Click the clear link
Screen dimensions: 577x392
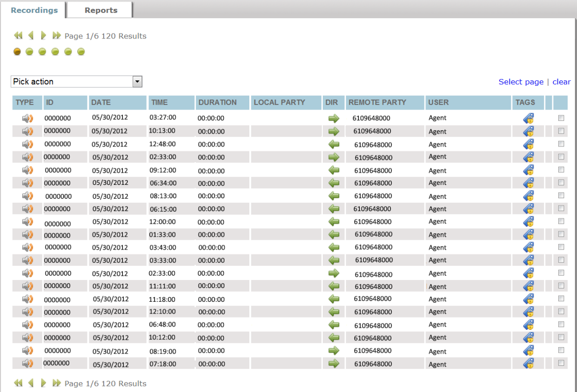(561, 82)
